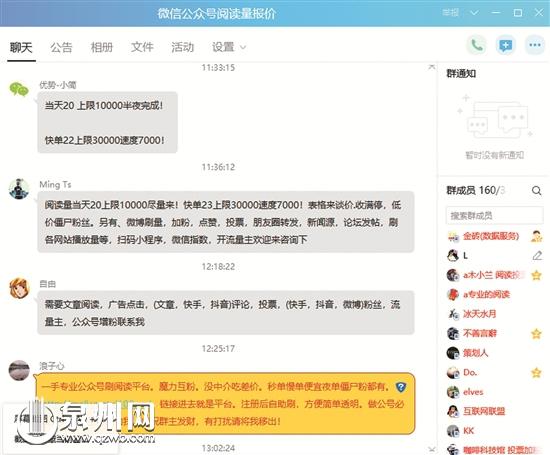Click message starting 阅读量当天20上限10000
The height and width of the screenshot is (455, 550).
point(226,222)
